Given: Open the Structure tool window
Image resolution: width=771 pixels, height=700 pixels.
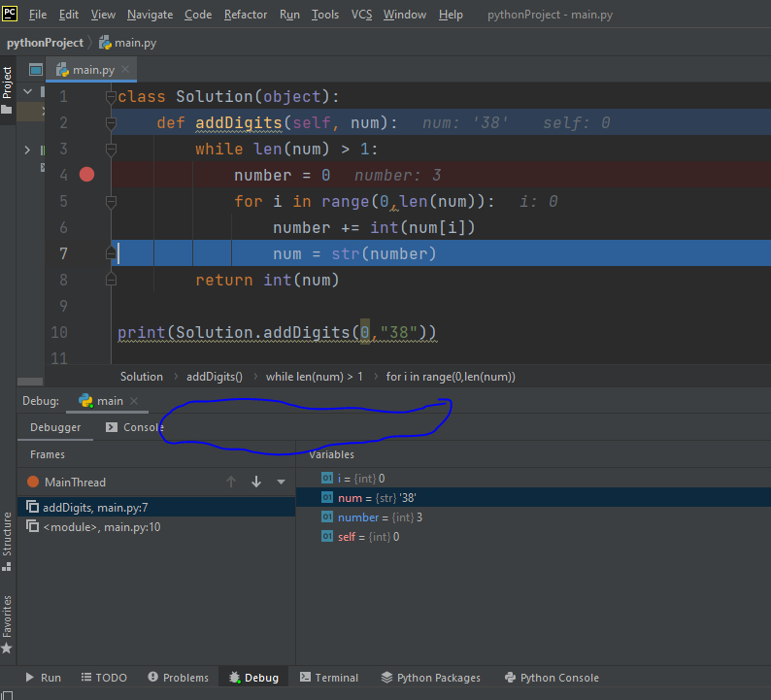Looking at the screenshot, I should (x=7, y=541).
